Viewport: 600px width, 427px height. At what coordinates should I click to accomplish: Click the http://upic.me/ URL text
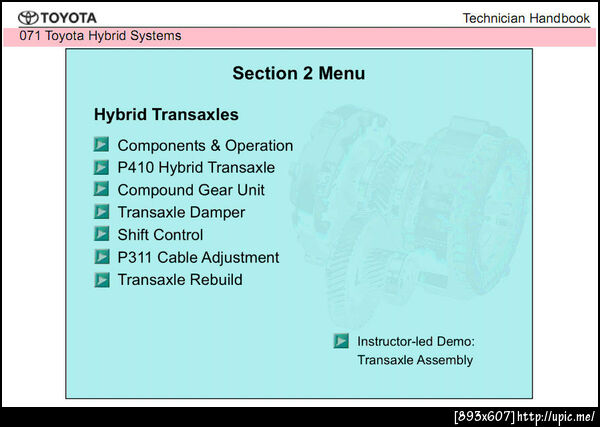coord(556,416)
